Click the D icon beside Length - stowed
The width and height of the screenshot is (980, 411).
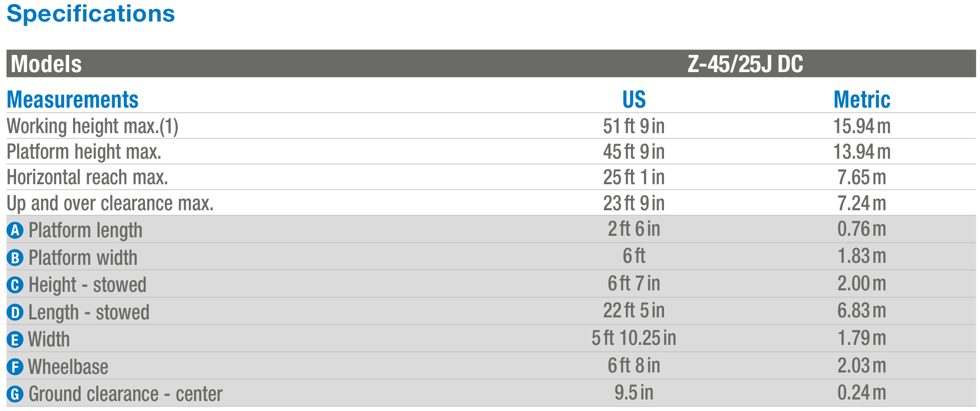pyautogui.click(x=15, y=312)
